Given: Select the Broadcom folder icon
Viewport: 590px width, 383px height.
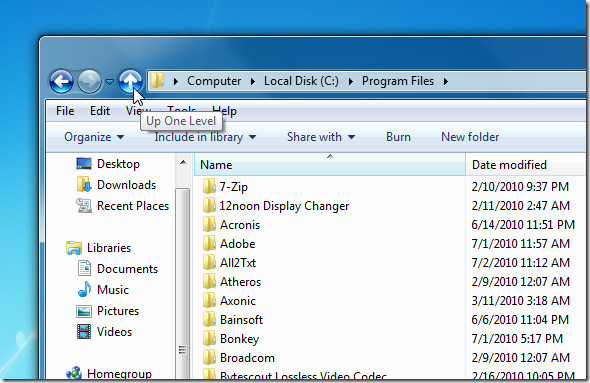Looking at the screenshot, I should tap(209, 357).
